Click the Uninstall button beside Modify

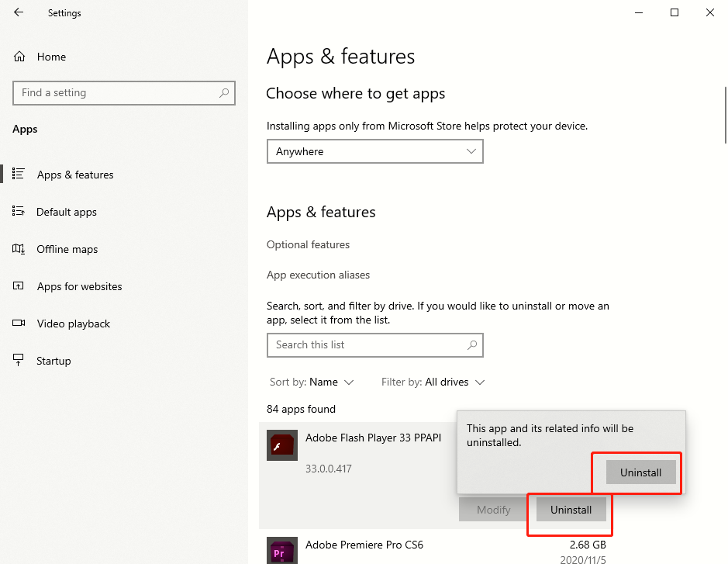pyautogui.click(x=571, y=510)
